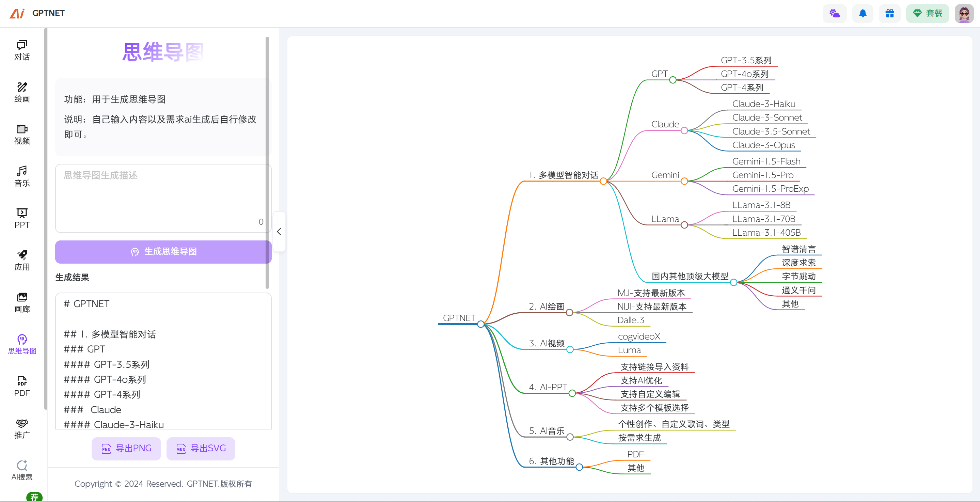This screenshot has width=980, height=502.
Task: Click the Claude-3-Opus node
Action: click(763, 145)
